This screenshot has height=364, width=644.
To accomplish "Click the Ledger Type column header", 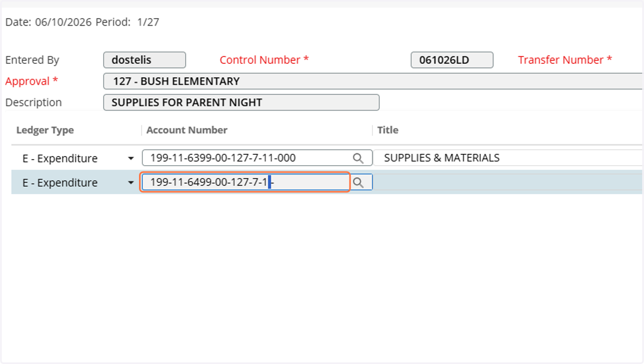I will click(x=45, y=130).
